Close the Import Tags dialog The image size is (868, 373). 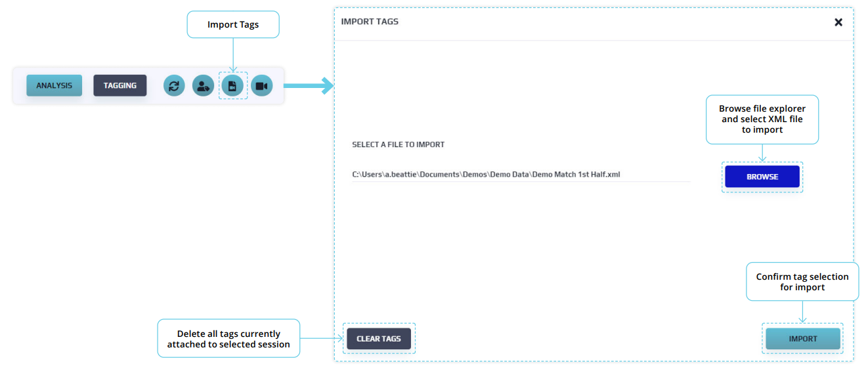[x=838, y=22]
